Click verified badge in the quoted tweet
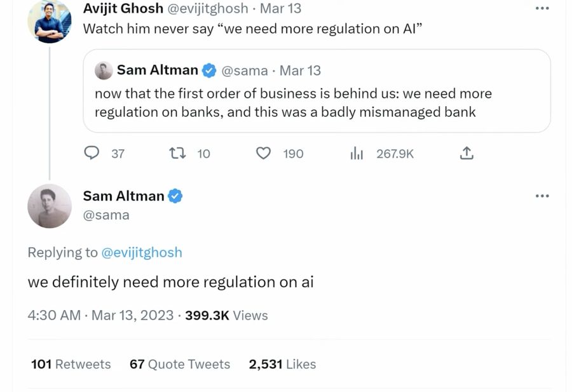Screen dimensions: 572x392 (x=209, y=71)
